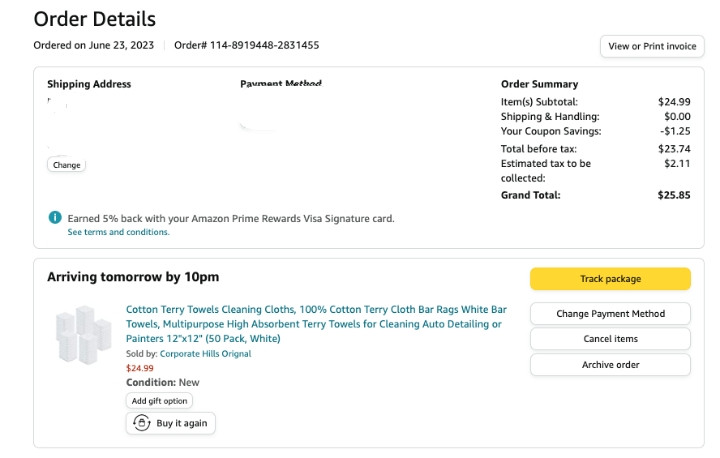Click the Buy it again button label

point(182,423)
